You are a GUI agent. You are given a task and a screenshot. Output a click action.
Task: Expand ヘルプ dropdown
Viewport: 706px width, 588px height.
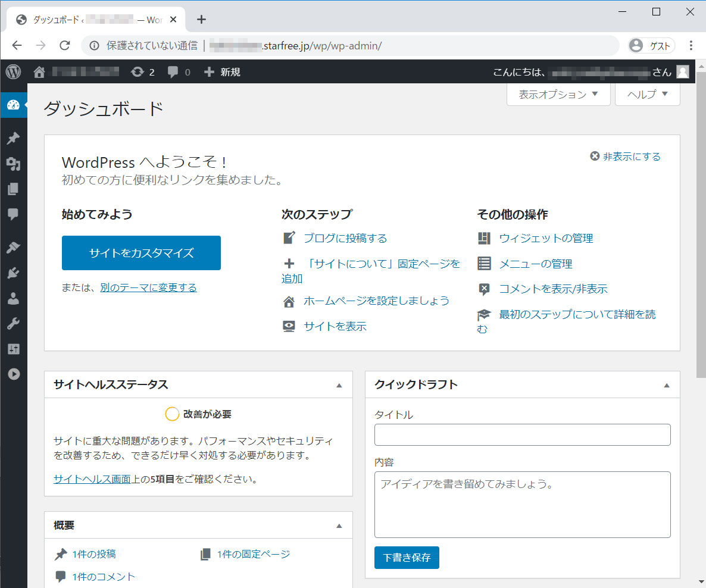pos(648,94)
